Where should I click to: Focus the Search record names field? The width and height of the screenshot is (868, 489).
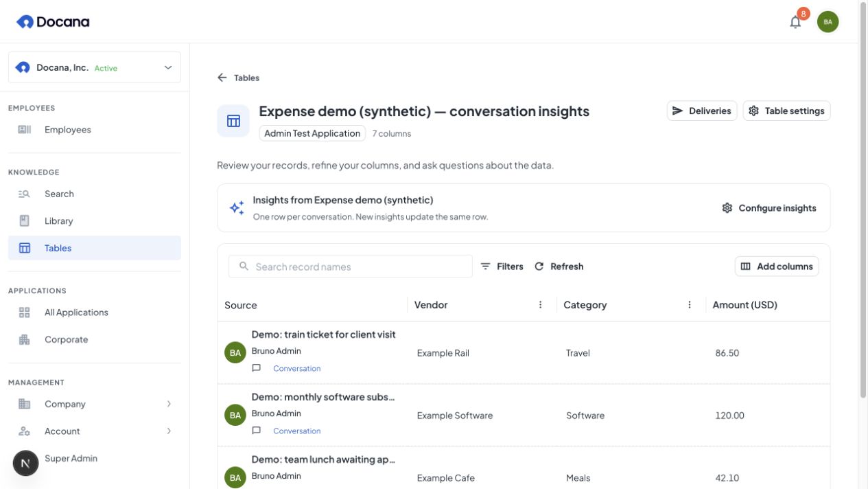[x=351, y=266]
